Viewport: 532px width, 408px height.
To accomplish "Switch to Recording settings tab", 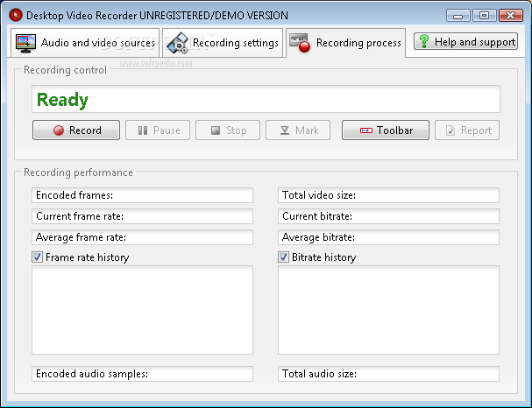I will [x=223, y=43].
